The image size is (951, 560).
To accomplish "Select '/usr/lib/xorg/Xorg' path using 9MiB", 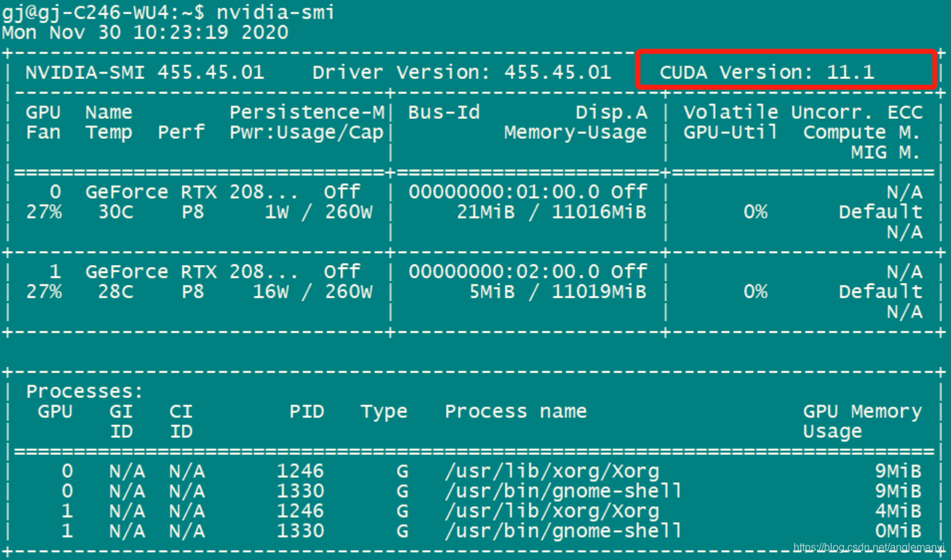I will click(x=552, y=470).
